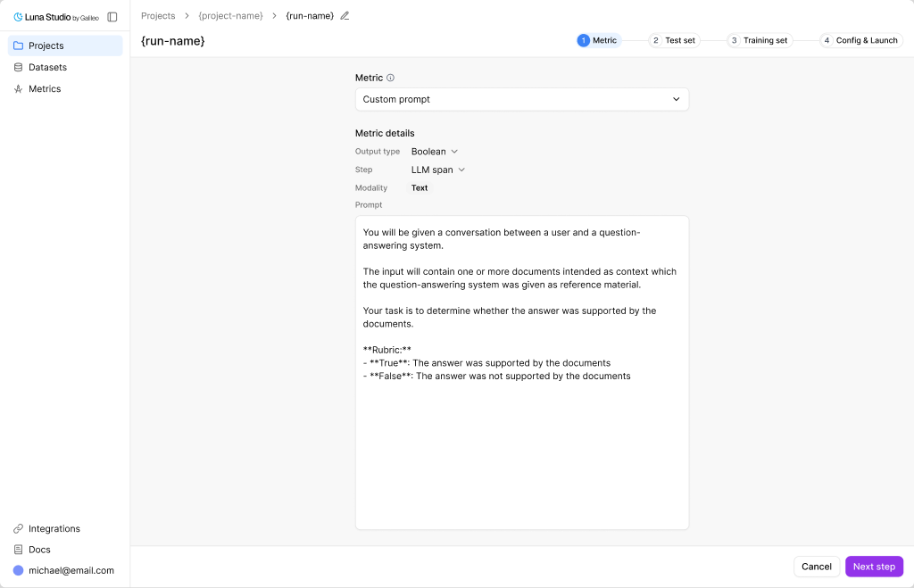This screenshot has height=588, width=914.
Task: Click the Prompt field label
Action: tap(369, 204)
